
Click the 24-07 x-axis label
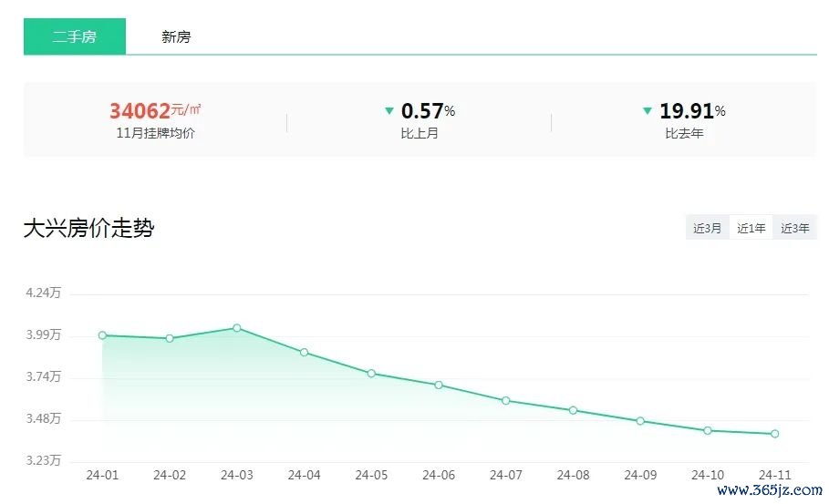click(x=506, y=475)
